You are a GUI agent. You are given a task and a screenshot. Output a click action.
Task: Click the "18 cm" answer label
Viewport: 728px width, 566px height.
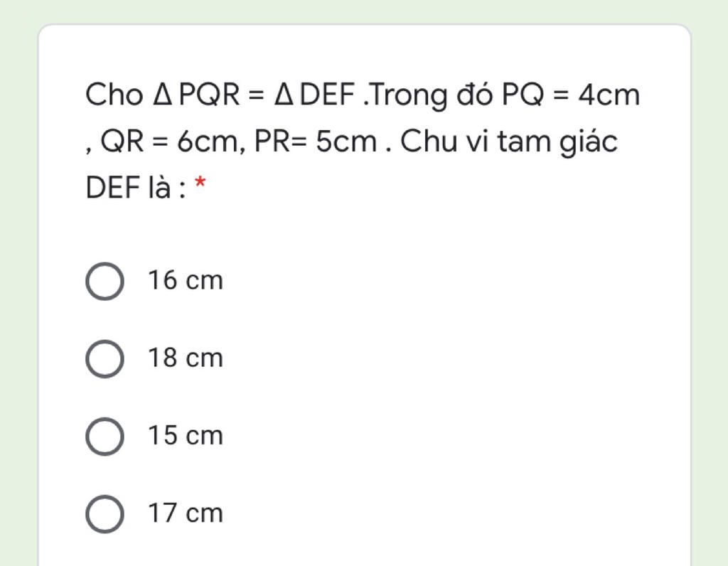click(x=185, y=358)
